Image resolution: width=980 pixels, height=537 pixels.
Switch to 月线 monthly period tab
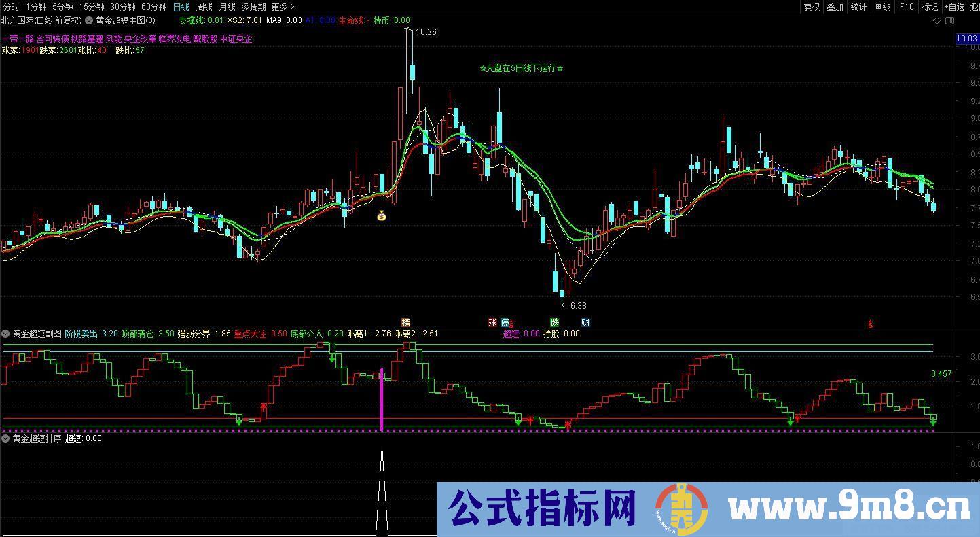coord(227,7)
